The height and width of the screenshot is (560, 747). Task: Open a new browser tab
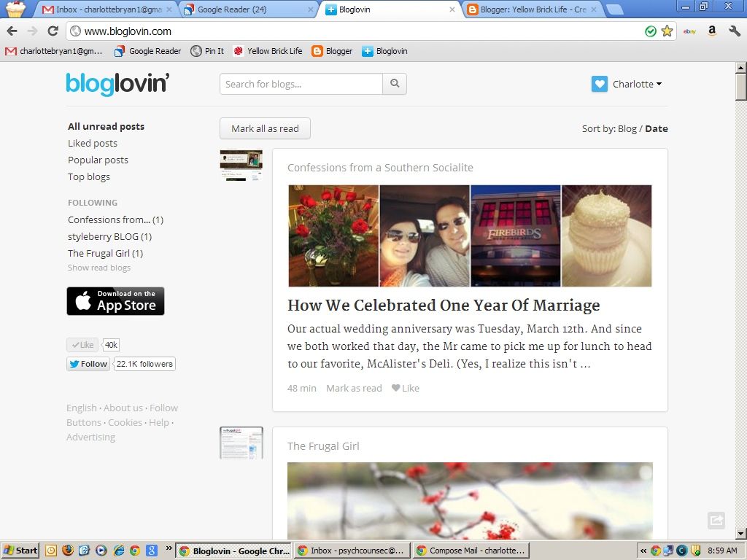point(615,9)
